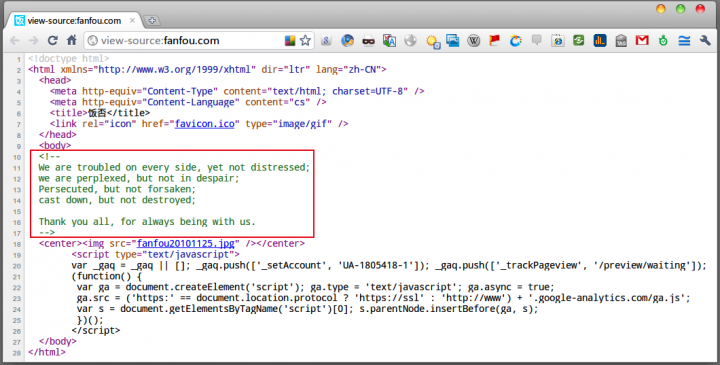Click the gray TAG label extension icon
The height and width of the screenshot is (365, 720).
point(621,40)
